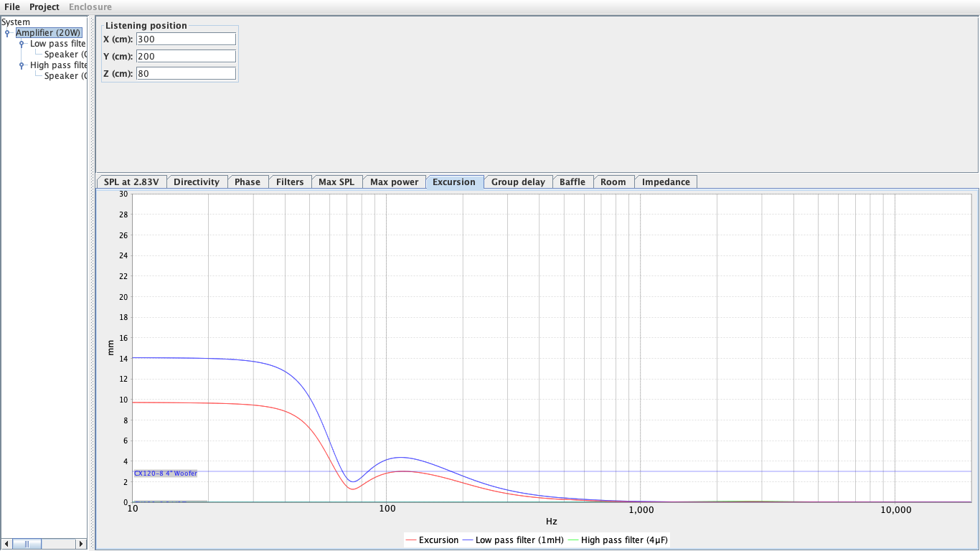Click the tree scrollbar left arrow
The image size is (980, 551).
pos(7,544)
